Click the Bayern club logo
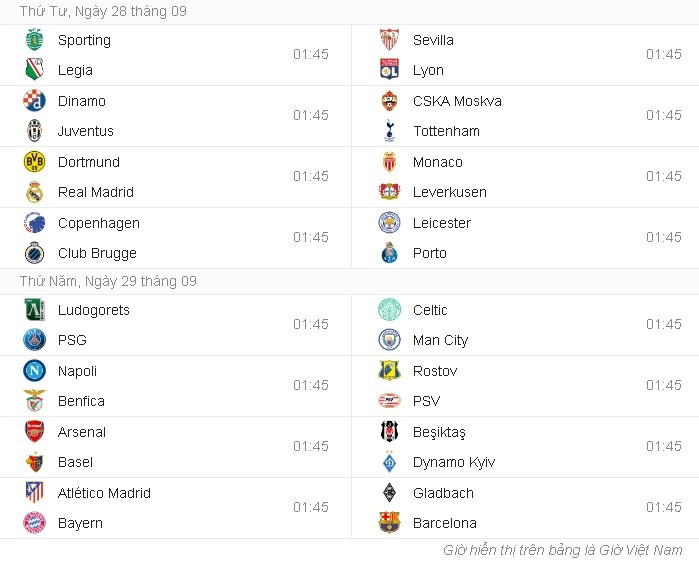Screen dimensions: 699x565 point(35,523)
